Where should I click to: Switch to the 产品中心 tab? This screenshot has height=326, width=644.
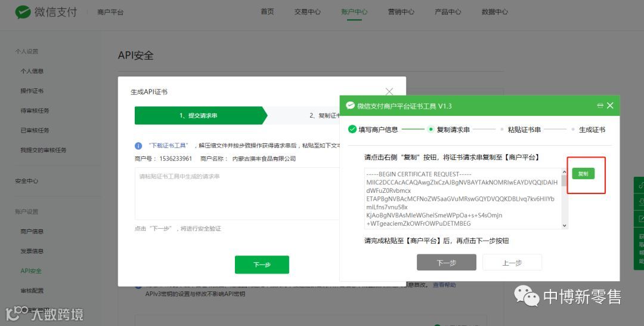(448, 11)
